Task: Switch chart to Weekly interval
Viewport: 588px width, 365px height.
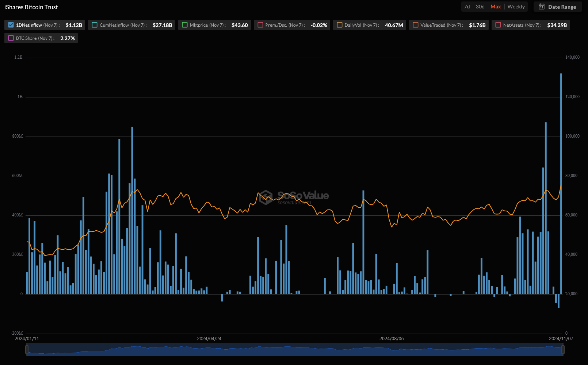Action: pos(516,7)
